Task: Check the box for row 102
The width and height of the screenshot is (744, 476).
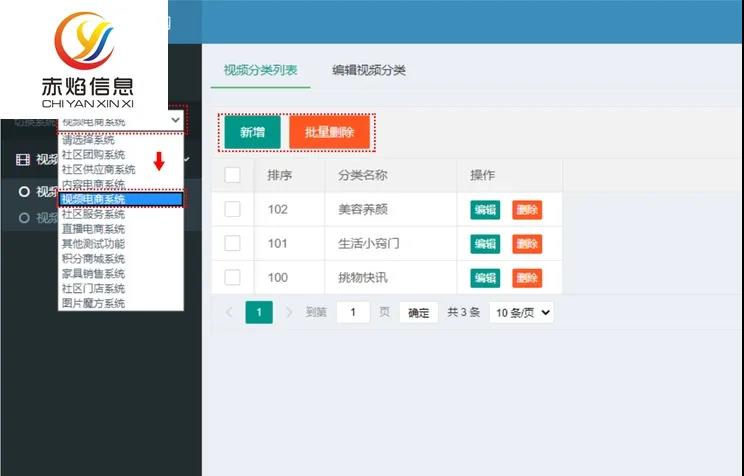Action: (233, 210)
